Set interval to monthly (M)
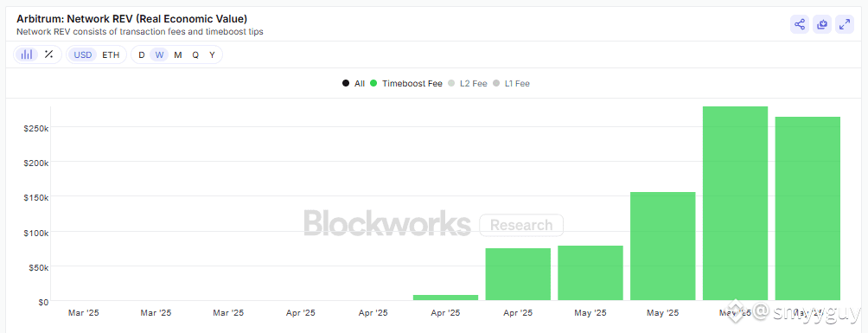868x333 pixels. coord(178,54)
